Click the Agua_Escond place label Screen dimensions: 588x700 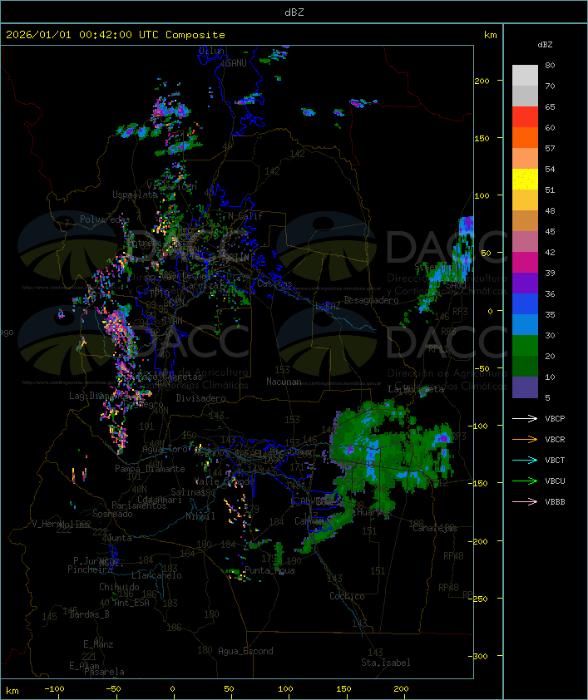245,651
